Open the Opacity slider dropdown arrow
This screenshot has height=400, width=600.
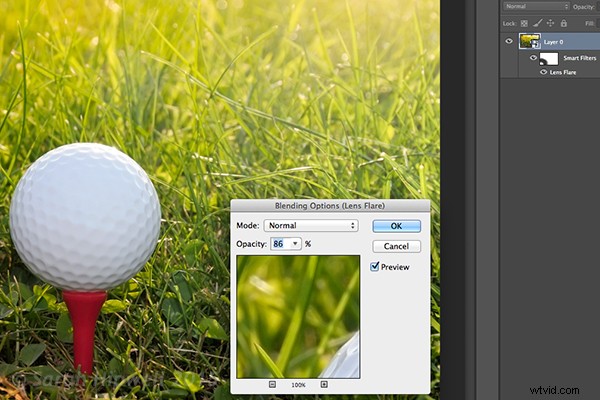tap(295, 244)
